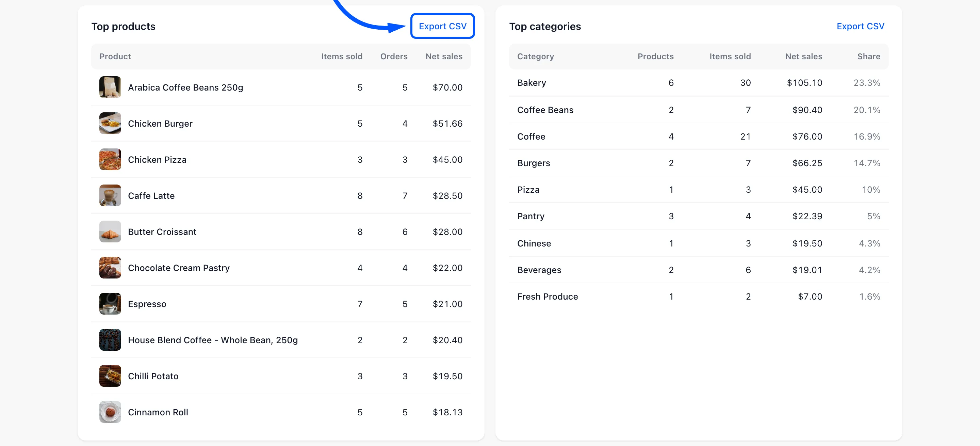Click the Top categories heading

(x=545, y=27)
